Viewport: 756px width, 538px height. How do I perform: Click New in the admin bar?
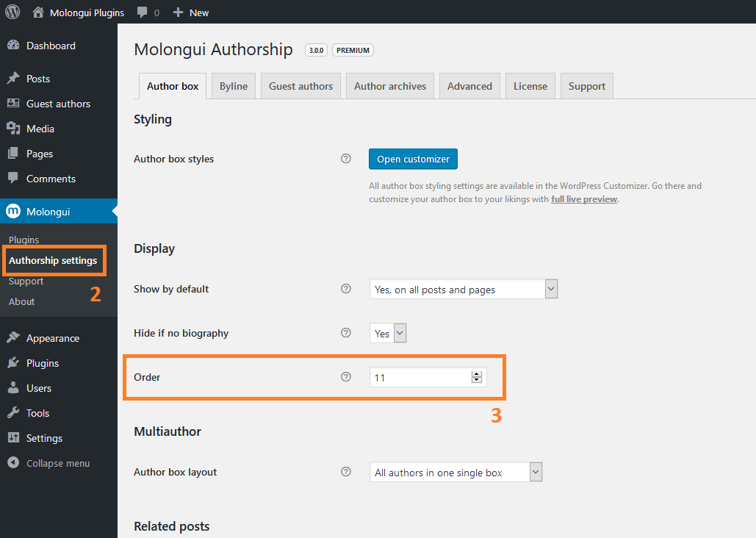[x=199, y=12]
